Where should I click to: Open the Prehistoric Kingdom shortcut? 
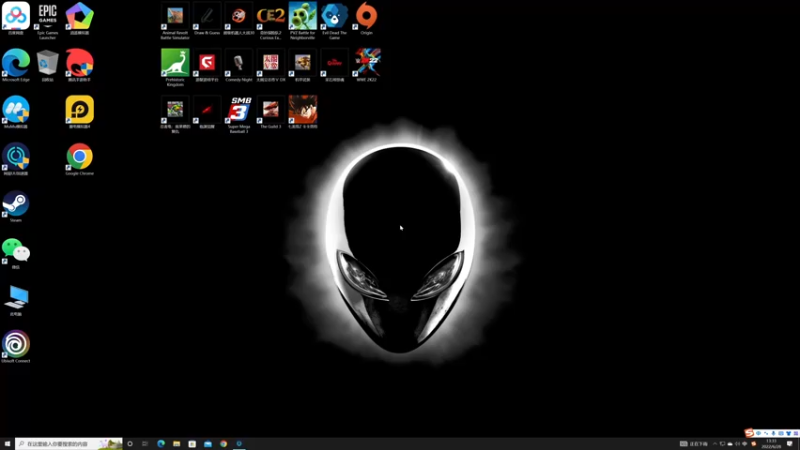coord(175,67)
